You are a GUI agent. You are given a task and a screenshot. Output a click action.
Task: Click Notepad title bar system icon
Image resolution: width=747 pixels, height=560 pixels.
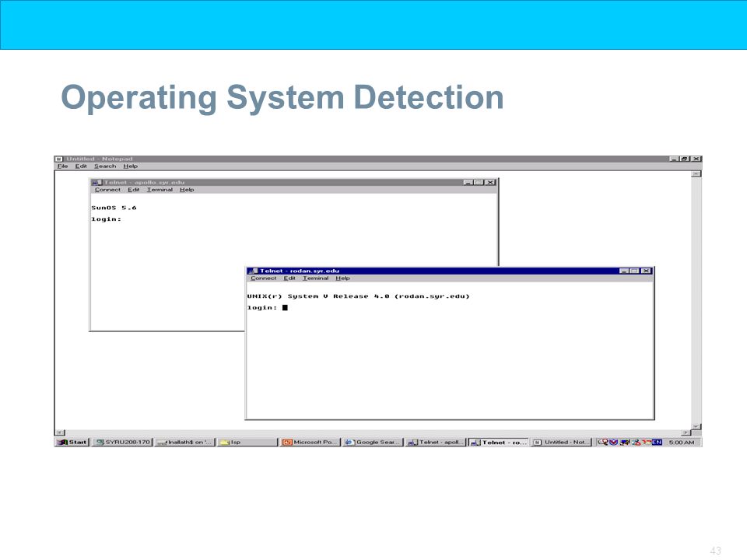click(59, 159)
